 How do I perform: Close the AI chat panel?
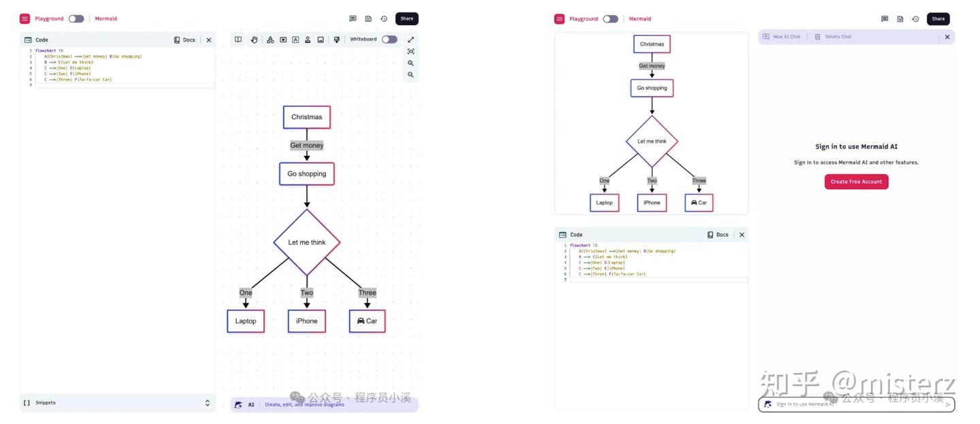(x=947, y=37)
